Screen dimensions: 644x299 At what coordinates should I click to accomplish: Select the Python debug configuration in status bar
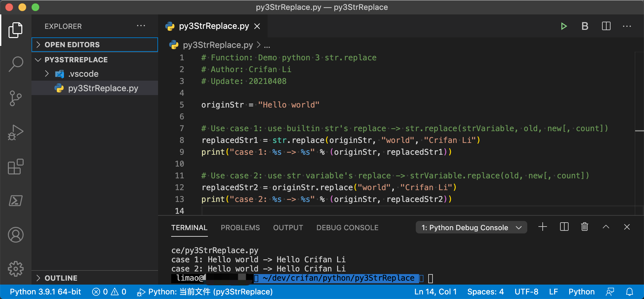point(205,292)
